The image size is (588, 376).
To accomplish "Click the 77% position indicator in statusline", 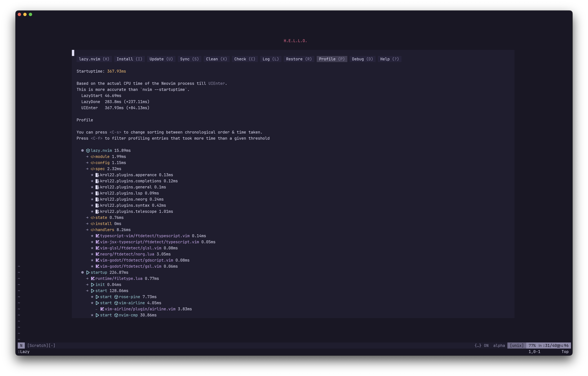I will pos(532,346).
